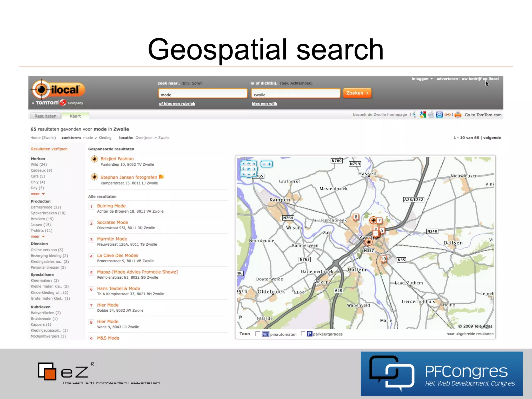Click number 4 badge for La Cave
The width and height of the screenshot is (532, 399).
click(x=91, y=256)
